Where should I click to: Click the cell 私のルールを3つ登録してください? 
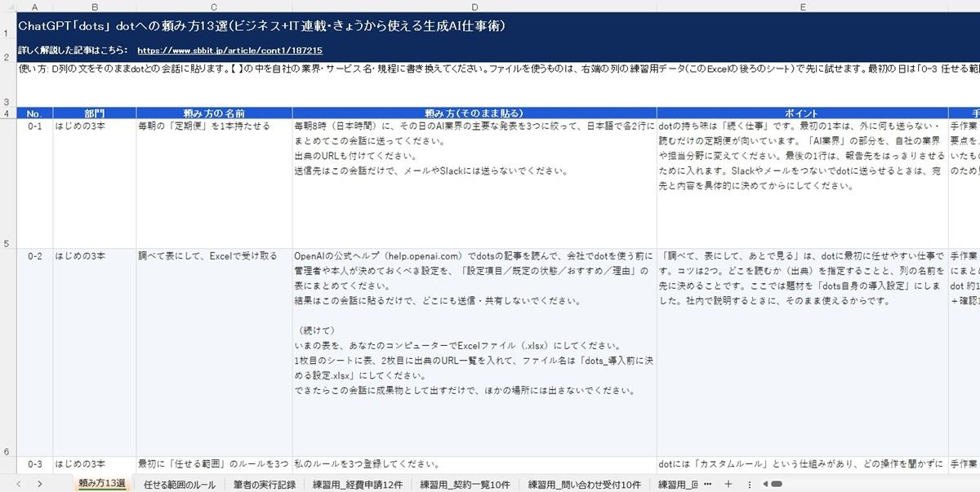474,464
